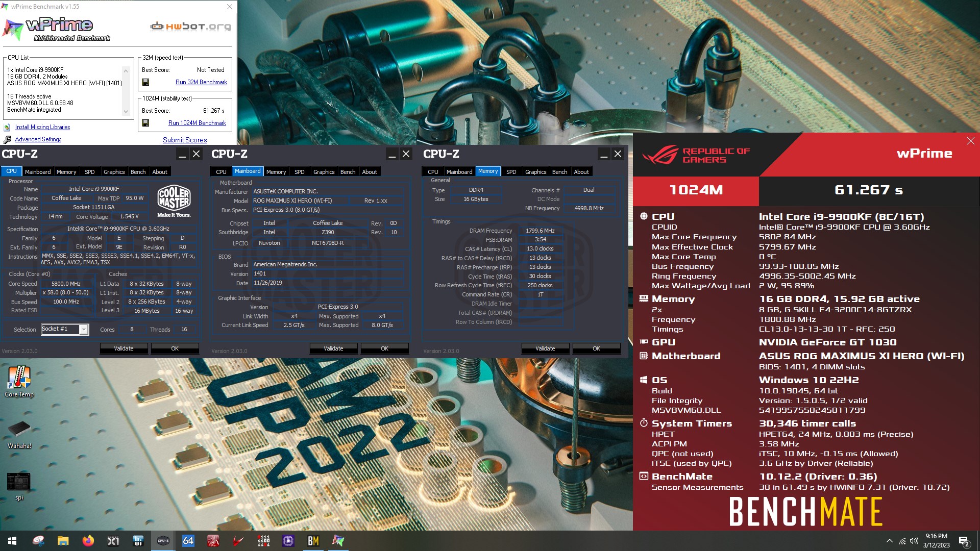Image resolution: width=980 pixels, height=551 pixels.
Task: Open Graphics tab in third CPU-Z window
Action: [x=535, y=172]
